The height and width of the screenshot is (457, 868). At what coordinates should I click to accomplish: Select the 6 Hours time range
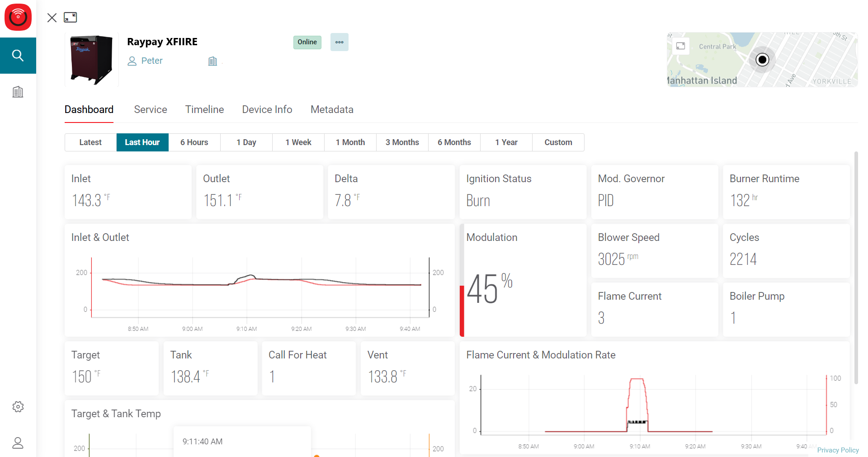point(194,142)
